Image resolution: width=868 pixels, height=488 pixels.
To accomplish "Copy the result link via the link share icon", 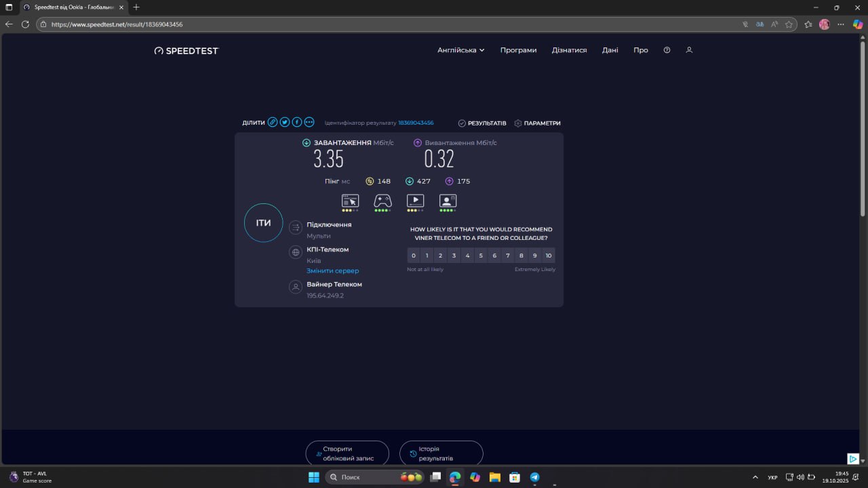I will point(273,122).
